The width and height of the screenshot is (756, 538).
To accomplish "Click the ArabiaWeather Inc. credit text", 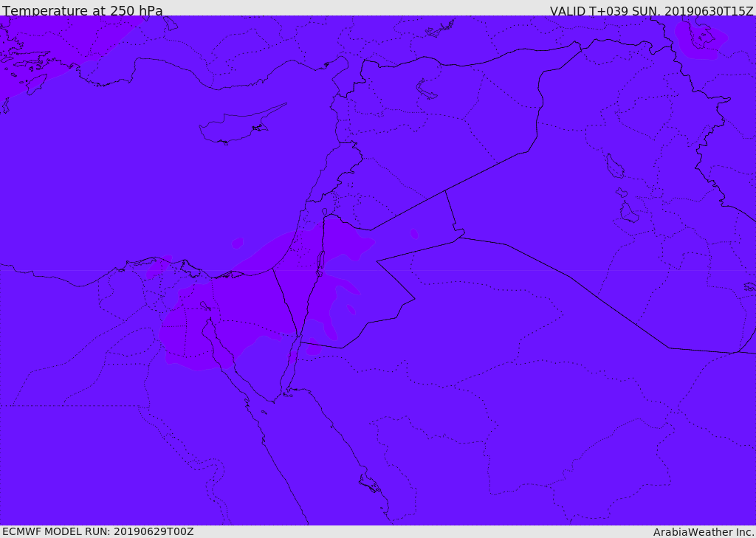I will [x=704, y=532].
